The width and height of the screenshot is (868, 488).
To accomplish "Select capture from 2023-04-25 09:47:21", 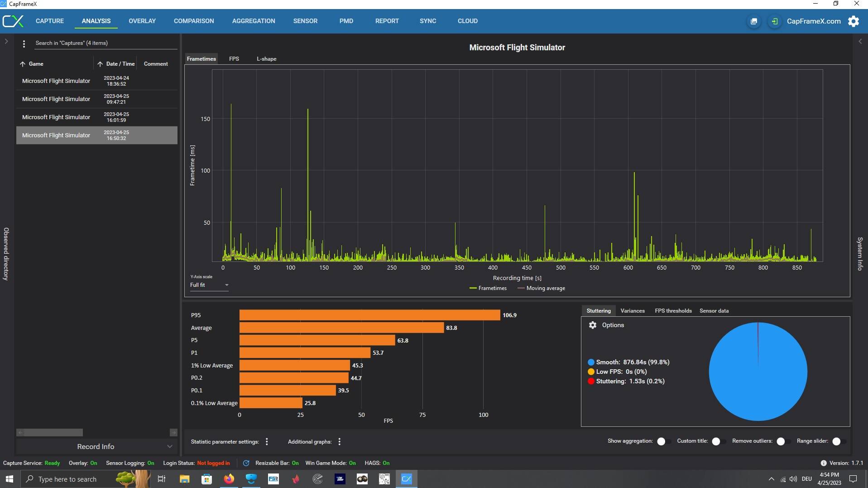I will tap(97, 99).
